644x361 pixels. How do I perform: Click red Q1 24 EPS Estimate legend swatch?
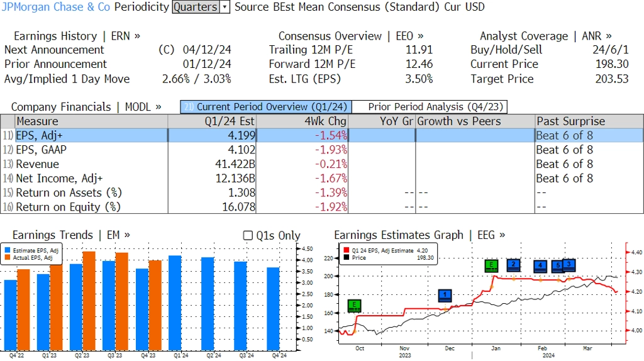(347, 250)
